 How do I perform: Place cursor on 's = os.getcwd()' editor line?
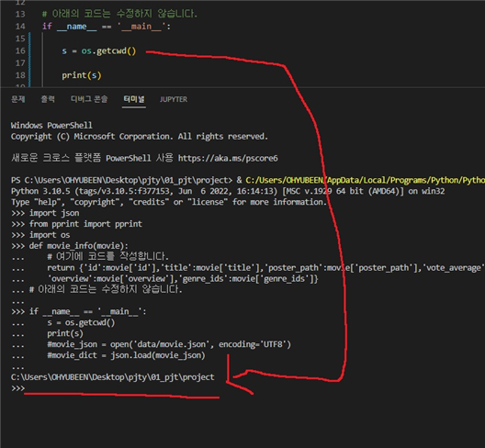click(98, 50)
